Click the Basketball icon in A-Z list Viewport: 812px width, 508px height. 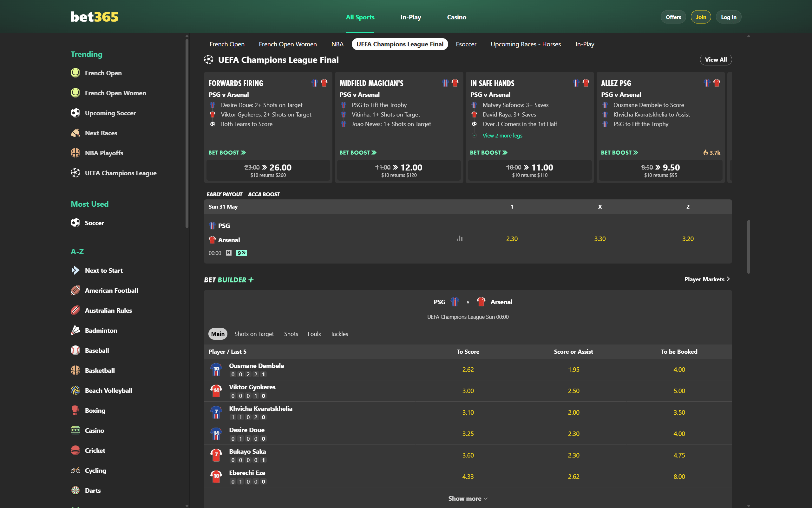click(x=75, y=370)
